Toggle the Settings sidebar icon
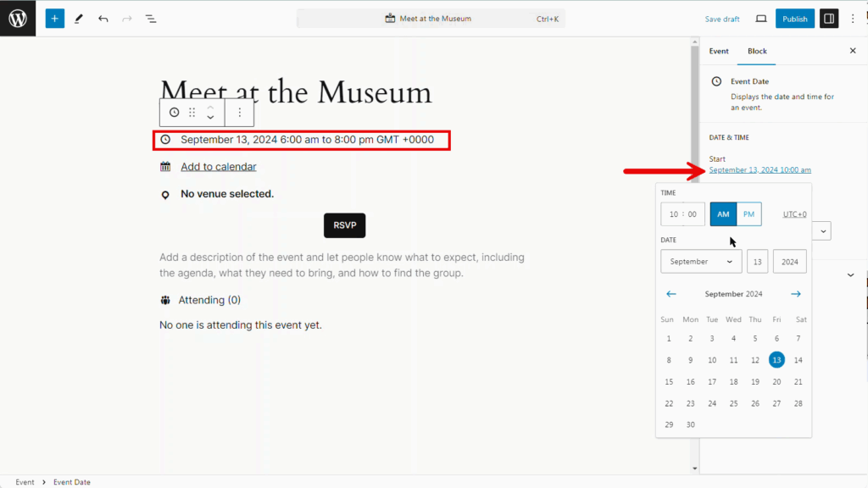The image size is (868, 488). (x=828, y=19)
